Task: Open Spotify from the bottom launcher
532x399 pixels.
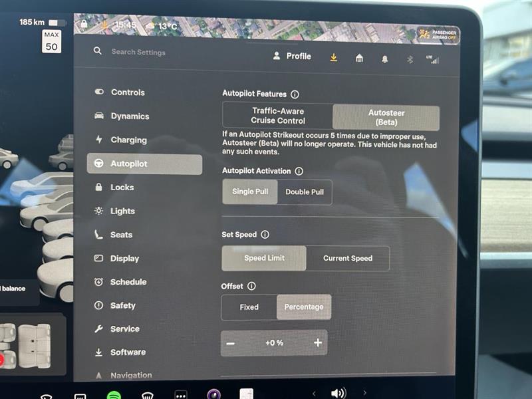Action: pyautogui.click(x=113, y=394)
